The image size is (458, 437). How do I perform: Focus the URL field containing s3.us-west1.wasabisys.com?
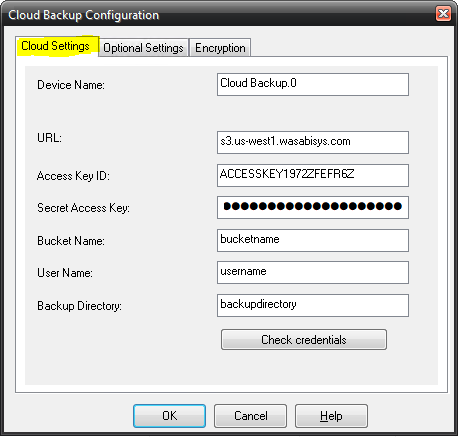coord(313,142)
